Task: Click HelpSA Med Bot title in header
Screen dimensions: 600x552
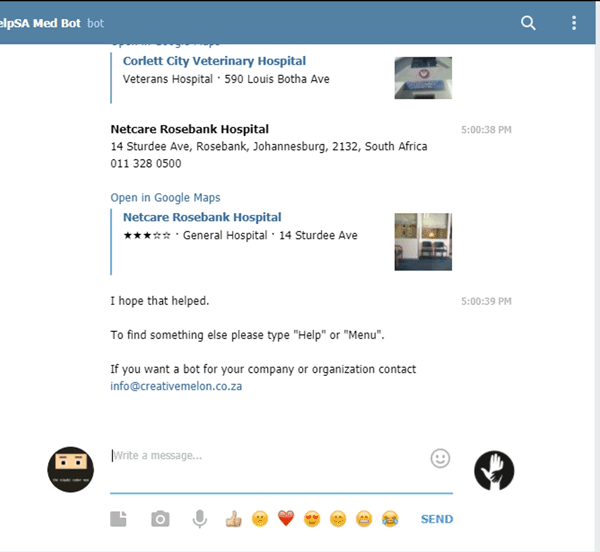Action: (41, 23)
